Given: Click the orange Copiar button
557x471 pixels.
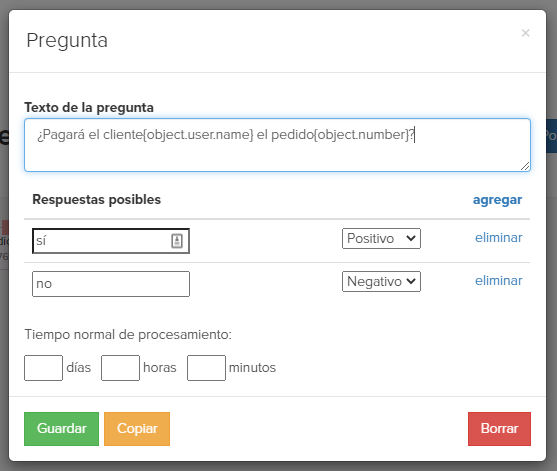Looking at the screenshot, I should (137, 429).
